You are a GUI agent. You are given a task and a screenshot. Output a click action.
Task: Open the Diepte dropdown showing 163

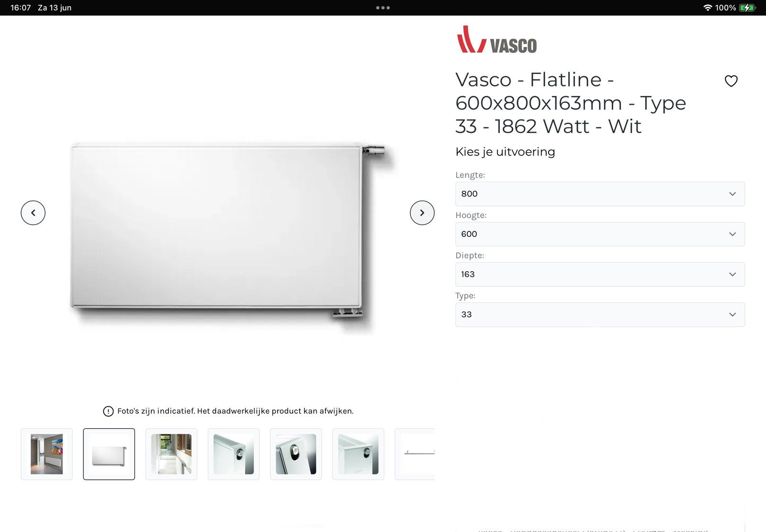600,274
